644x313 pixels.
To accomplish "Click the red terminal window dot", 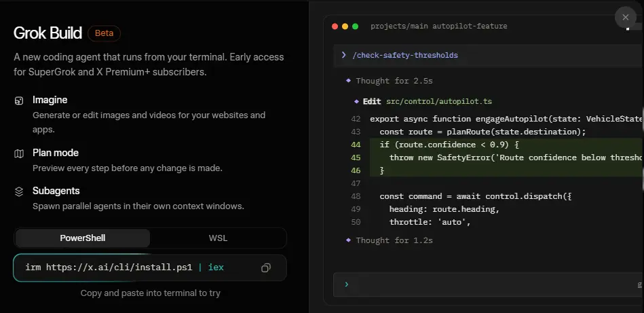I will (x=335, y=26).
